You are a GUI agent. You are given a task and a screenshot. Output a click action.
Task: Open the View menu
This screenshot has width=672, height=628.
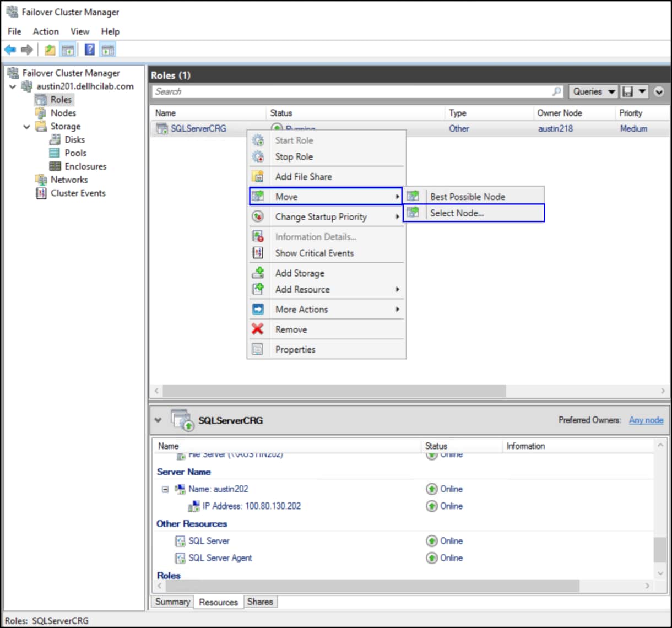[80, 31]
